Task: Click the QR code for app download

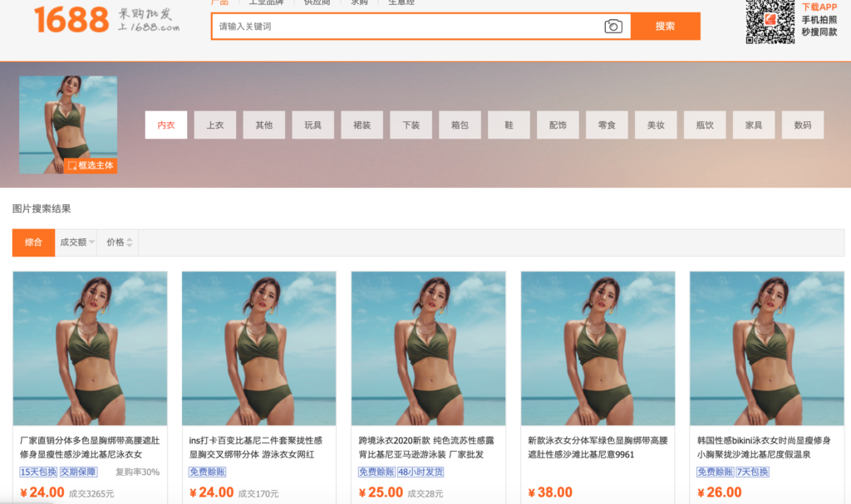Action: (770, 22)
